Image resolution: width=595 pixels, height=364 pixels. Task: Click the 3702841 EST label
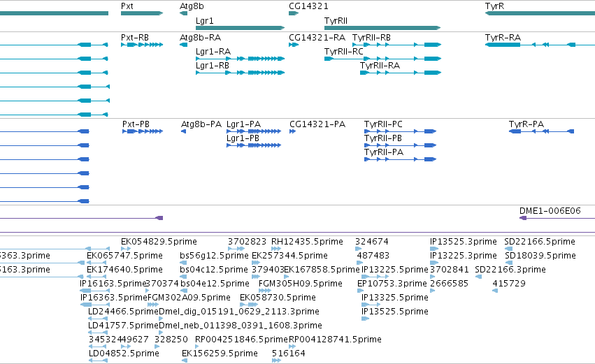[x=450, y=270]
